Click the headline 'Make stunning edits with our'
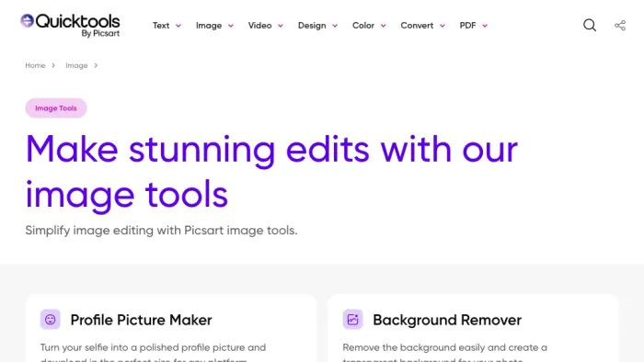This screenshot has height=362, width=644. 271,150
